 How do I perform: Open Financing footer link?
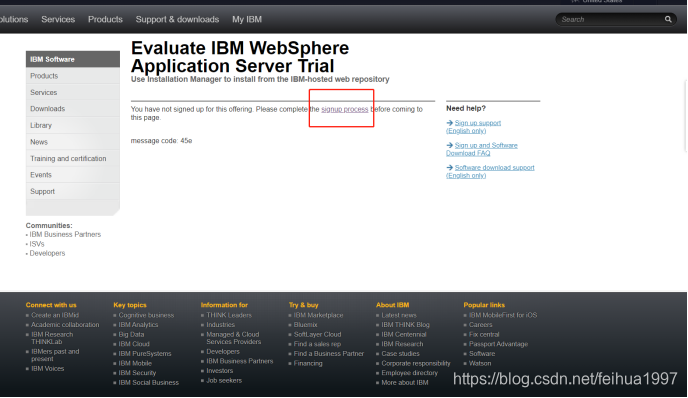coord(308,363)
